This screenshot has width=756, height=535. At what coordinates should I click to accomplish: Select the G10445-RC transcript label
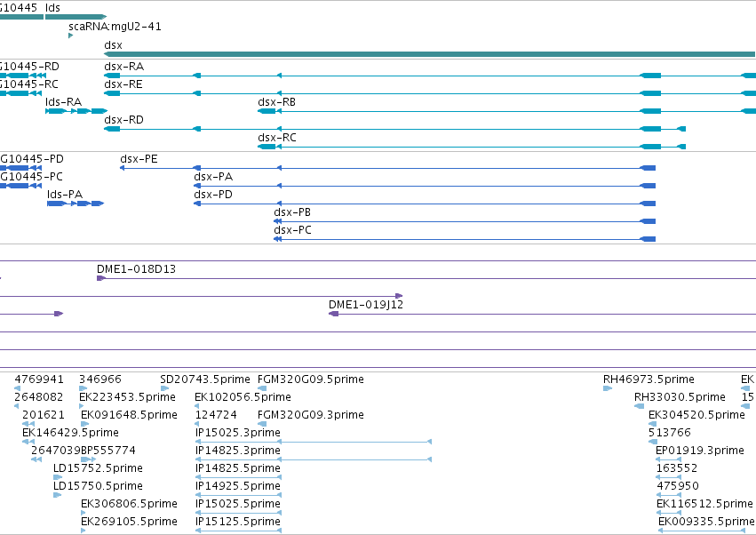[29, 84]
